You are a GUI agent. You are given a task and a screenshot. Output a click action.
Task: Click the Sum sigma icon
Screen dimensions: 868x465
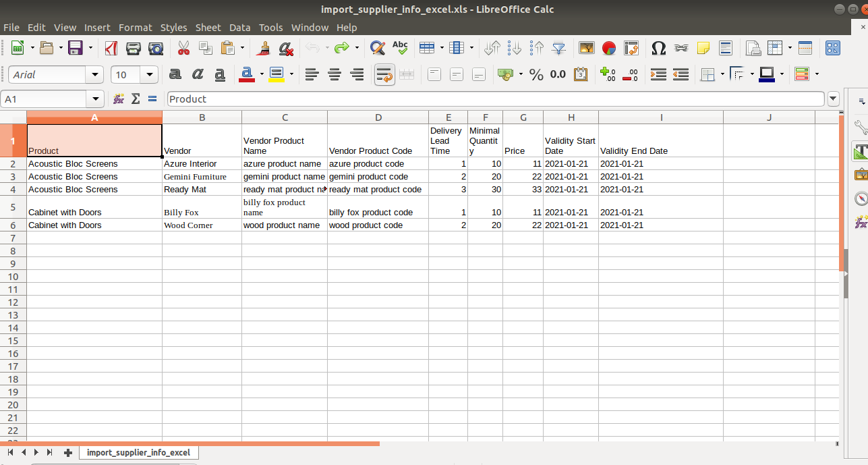[x=136, y=99]
